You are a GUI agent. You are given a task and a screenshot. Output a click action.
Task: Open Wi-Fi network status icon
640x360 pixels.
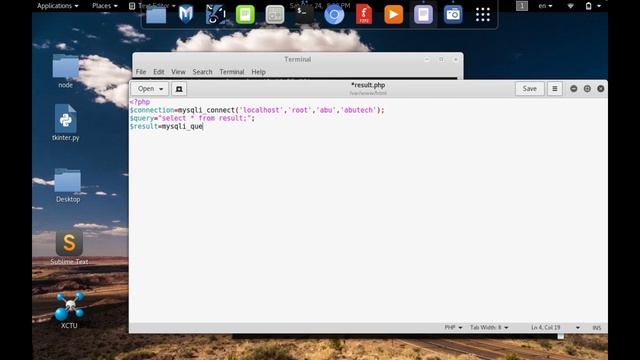tap(570, 6)
